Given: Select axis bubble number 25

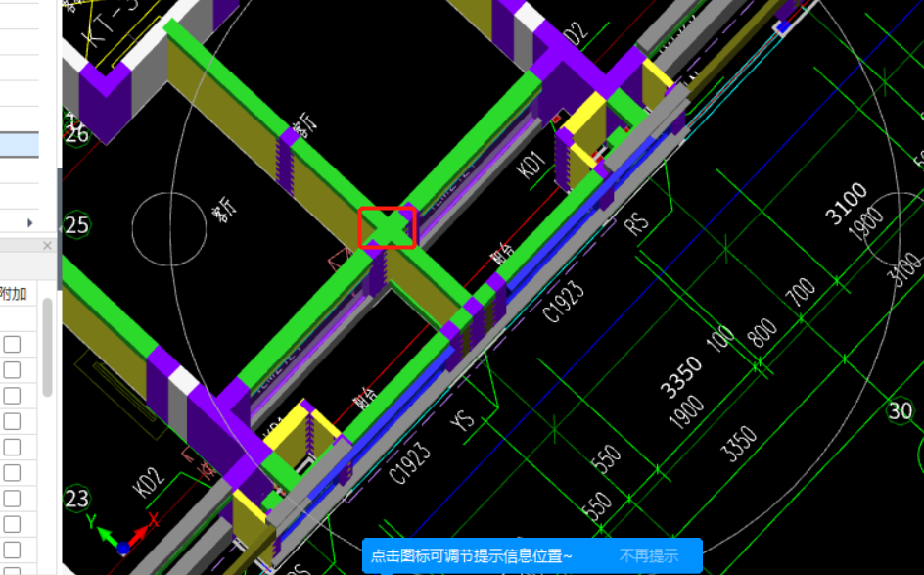Looking at the screenshot, I should 76,224.
